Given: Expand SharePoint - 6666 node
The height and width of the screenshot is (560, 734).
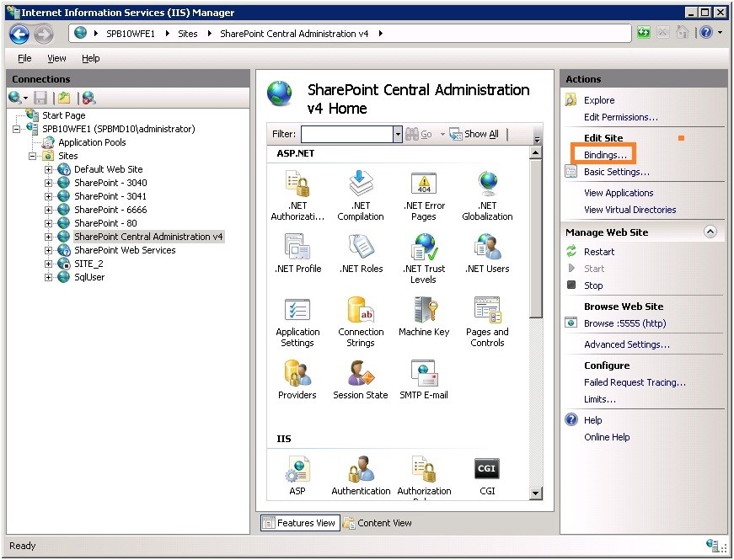Looking at the screenshot, I should [x=48, y=210].
